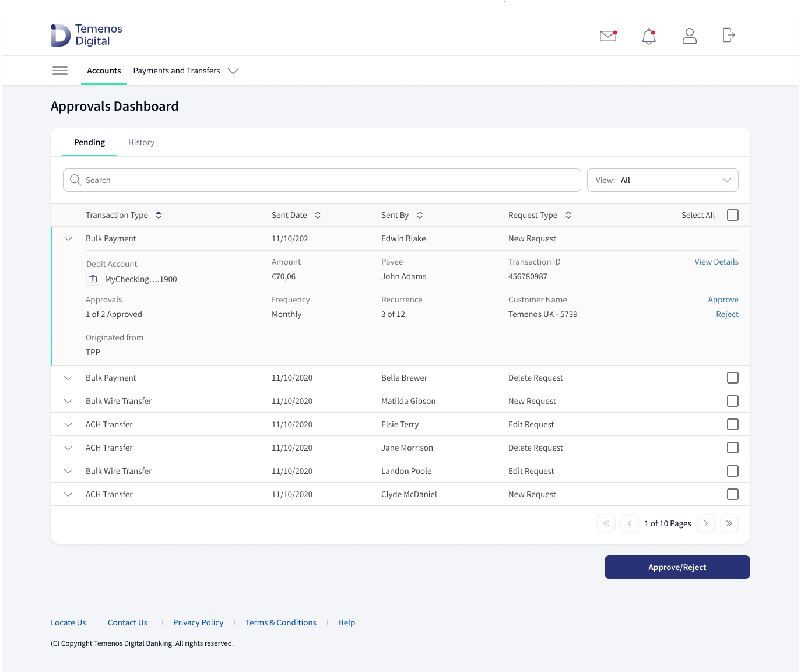Click the Request Type column header
The image size is (801, 672).
coord(533,215)
